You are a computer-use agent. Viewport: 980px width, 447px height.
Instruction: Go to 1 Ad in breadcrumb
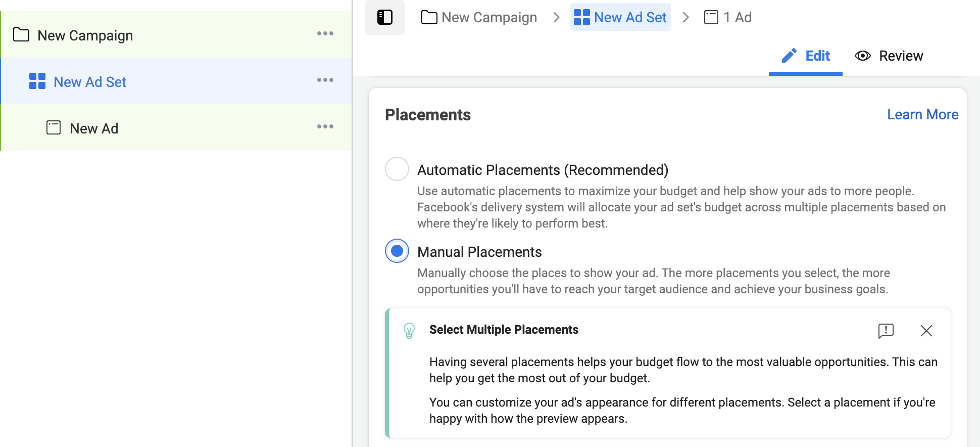[x=728, y=17]
